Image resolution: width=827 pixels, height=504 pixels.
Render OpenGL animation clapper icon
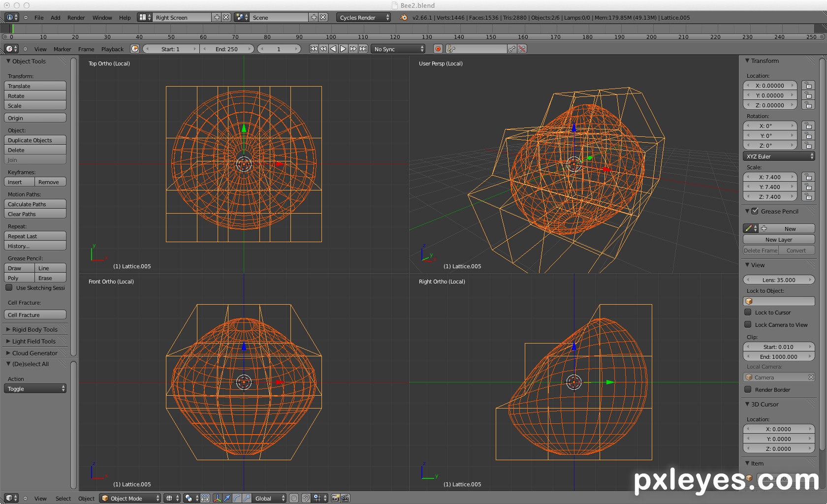(x=345, y=498)
